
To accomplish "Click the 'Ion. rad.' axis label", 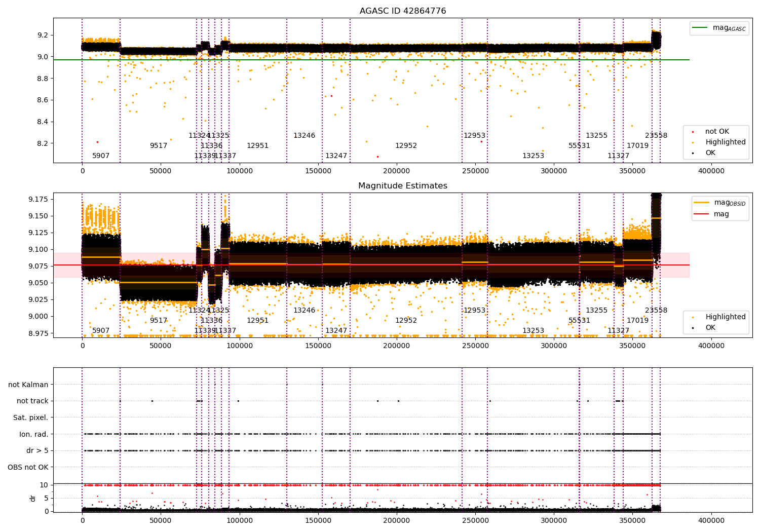I will click(34, 434).
